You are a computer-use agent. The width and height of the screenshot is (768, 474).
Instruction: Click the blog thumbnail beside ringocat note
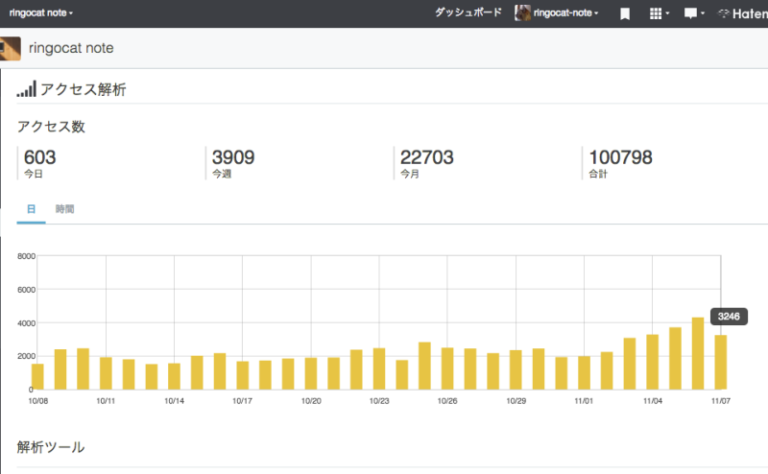tap(10, 48)
